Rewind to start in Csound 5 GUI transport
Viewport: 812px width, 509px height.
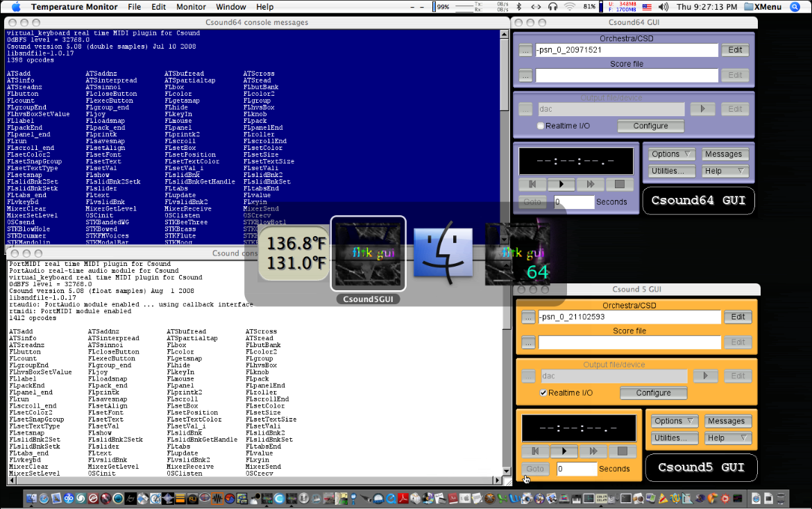tap(536, 451)
